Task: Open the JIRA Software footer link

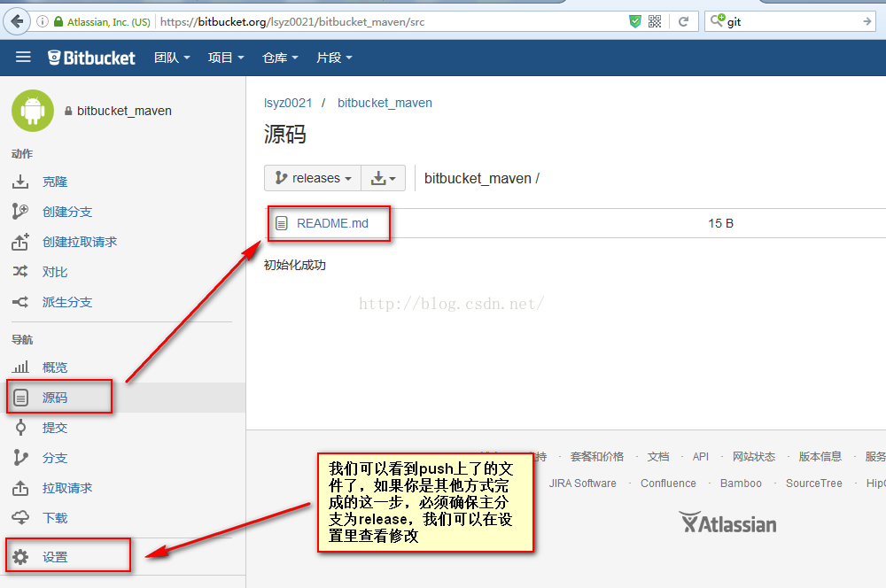Action: (583, 484)
